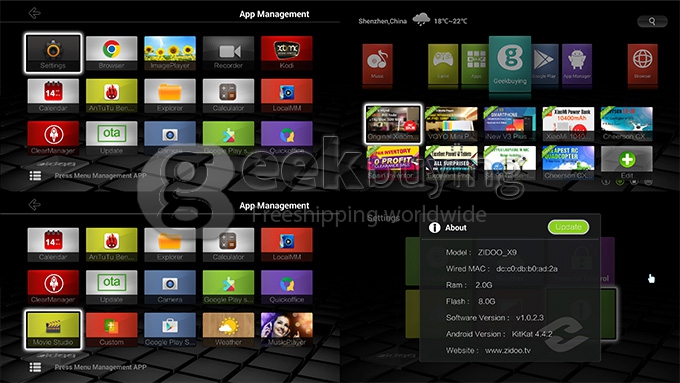This screenshot has width=680, height=383.
Task: Click the rain cloud weather icon
Action: click(x=421, y=20)
